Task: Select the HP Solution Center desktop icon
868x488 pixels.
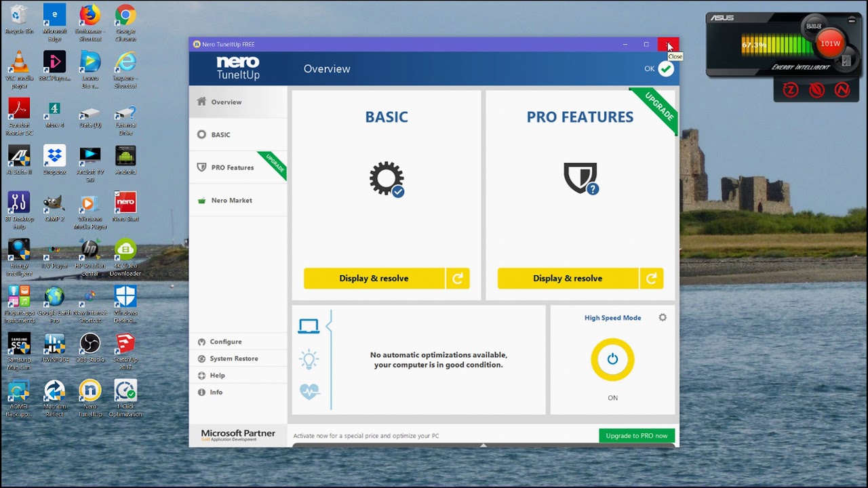Action: pyautogui.click(x=90, y=258)
